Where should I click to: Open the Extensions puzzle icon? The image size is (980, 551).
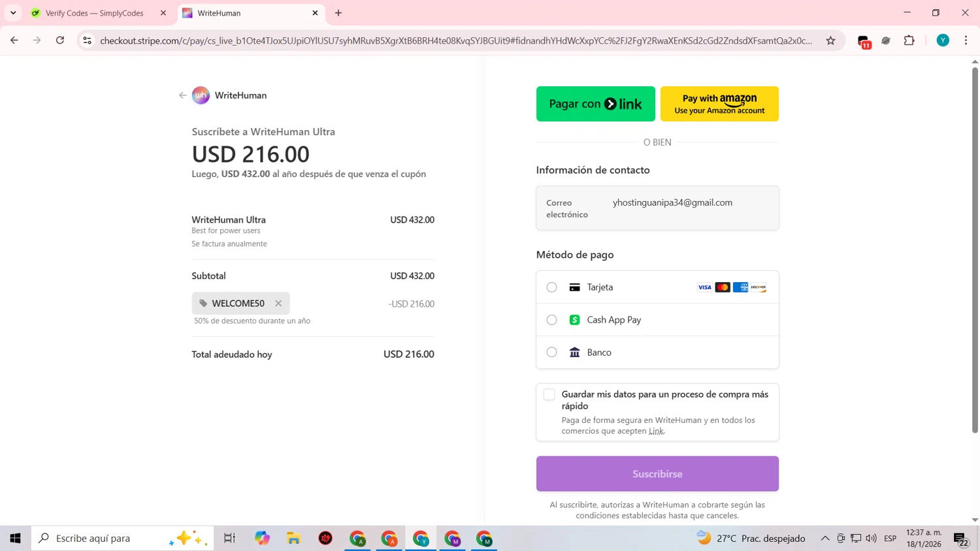point(909,40)
